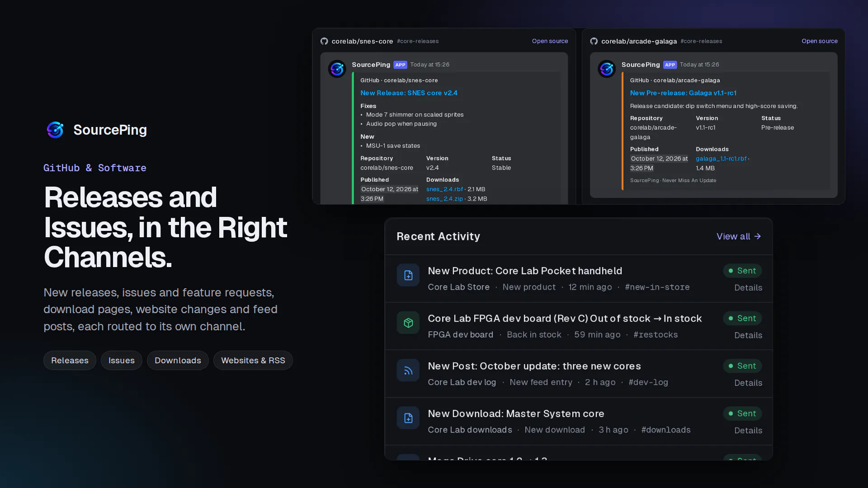Click the file icon for Master System core download
Viewport: 868px width, 488px height.
click(408, 418)
